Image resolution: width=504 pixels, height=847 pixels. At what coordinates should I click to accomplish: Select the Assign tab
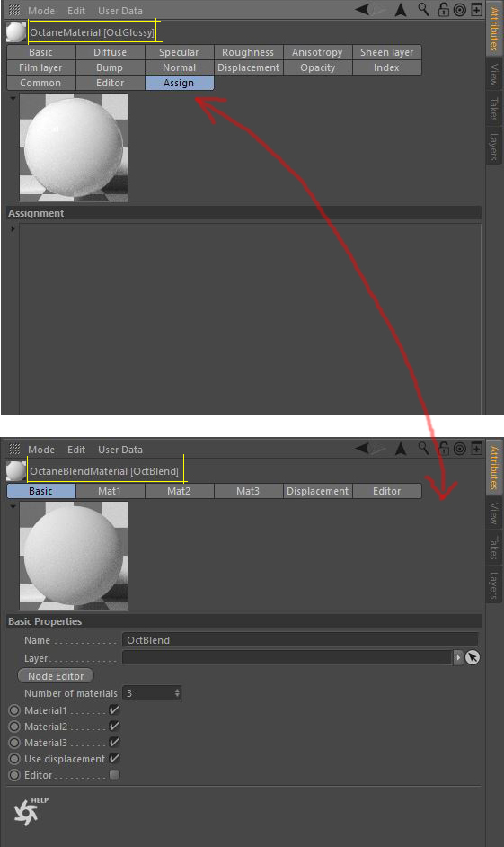click(x=179, y=83)
